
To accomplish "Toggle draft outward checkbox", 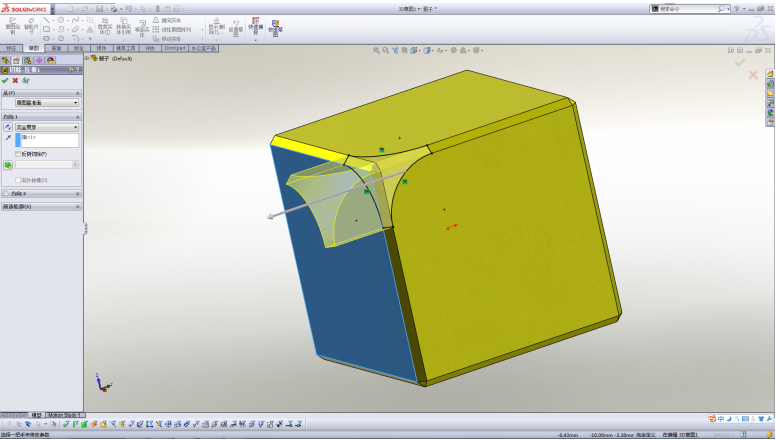I will (18, 180).
